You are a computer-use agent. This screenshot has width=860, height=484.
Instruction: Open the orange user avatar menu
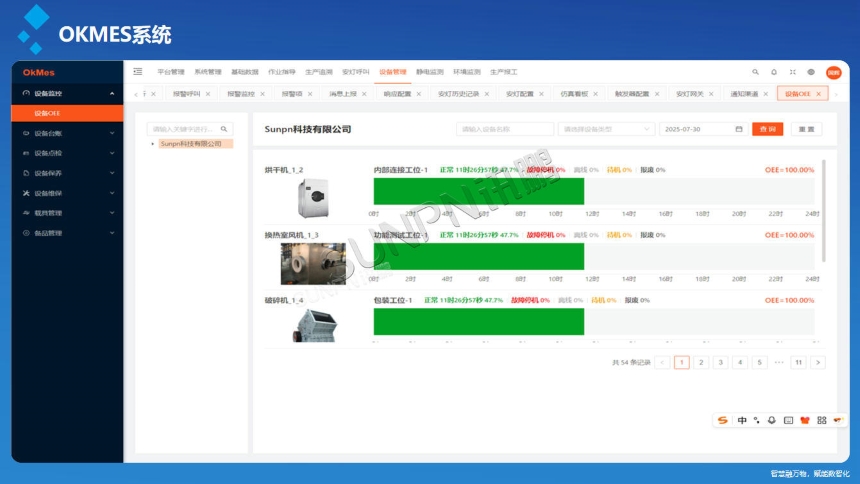pyautogui.click(x=834, y=72)
